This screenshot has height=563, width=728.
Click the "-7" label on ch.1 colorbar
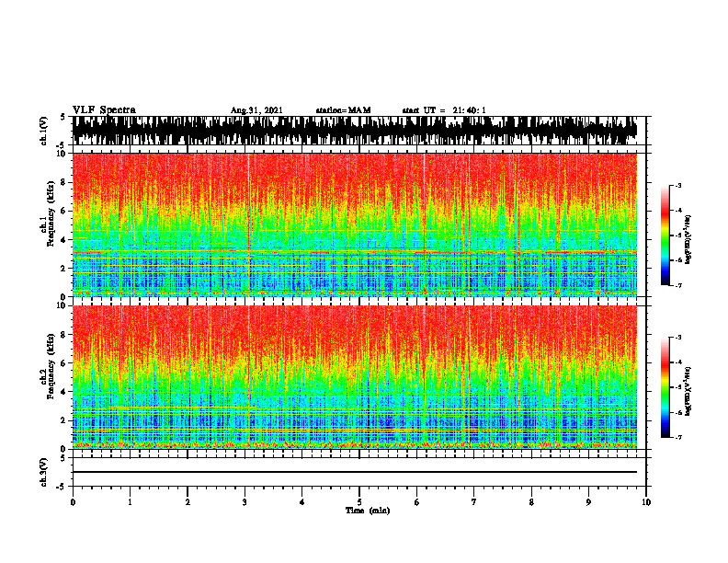coord(678,285)
